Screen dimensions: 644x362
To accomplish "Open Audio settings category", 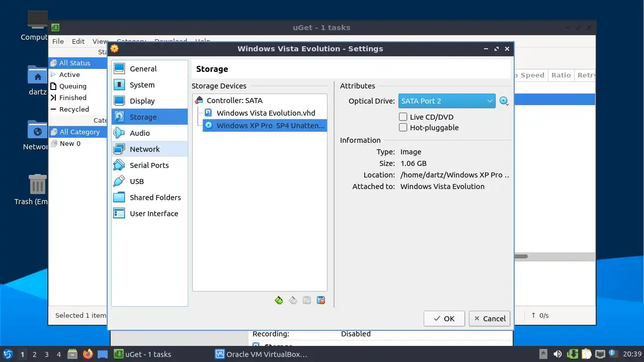I will pyautogui.click(x=149, y=133).
